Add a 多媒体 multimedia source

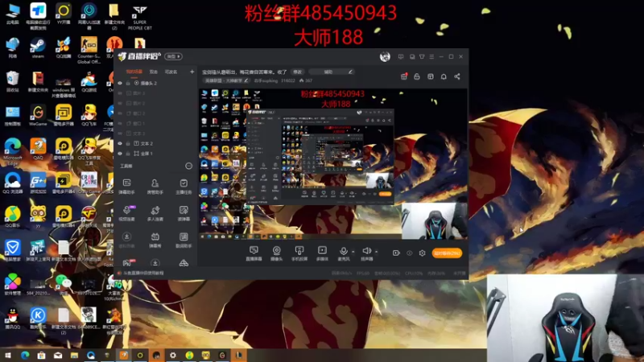coord(322,253)
